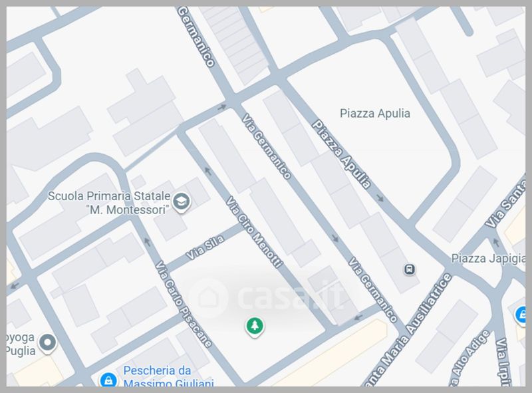The width and height of the screenshot is (532, 393).
Task: Select the Via Ciro Menotti street label
Action: (254, 233)
